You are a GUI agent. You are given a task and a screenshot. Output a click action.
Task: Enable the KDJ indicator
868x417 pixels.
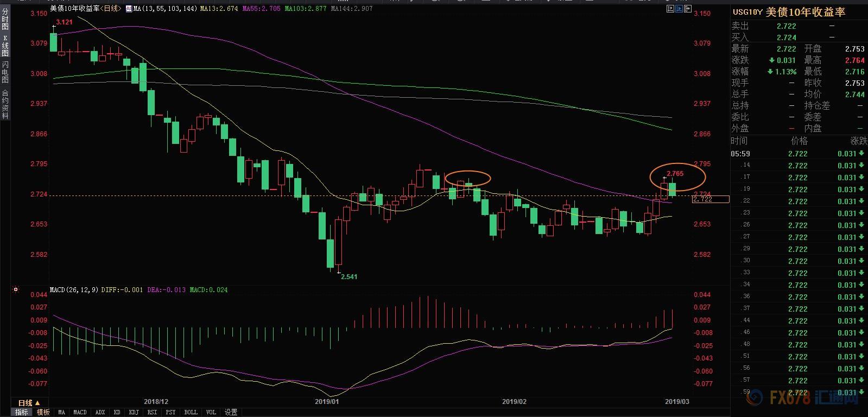(x=134, y=412)
